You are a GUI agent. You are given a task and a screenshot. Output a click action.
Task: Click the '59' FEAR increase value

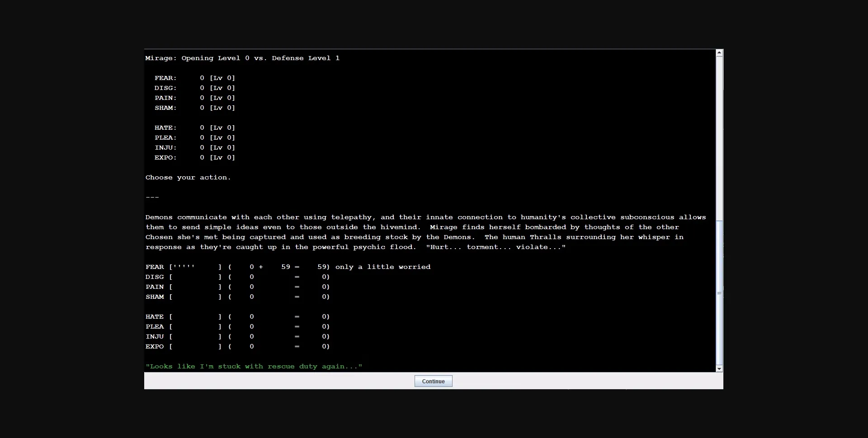286,267
